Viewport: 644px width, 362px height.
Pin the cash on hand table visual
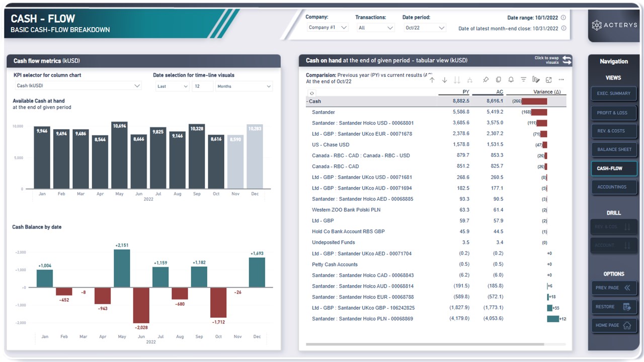coord(486,80)
